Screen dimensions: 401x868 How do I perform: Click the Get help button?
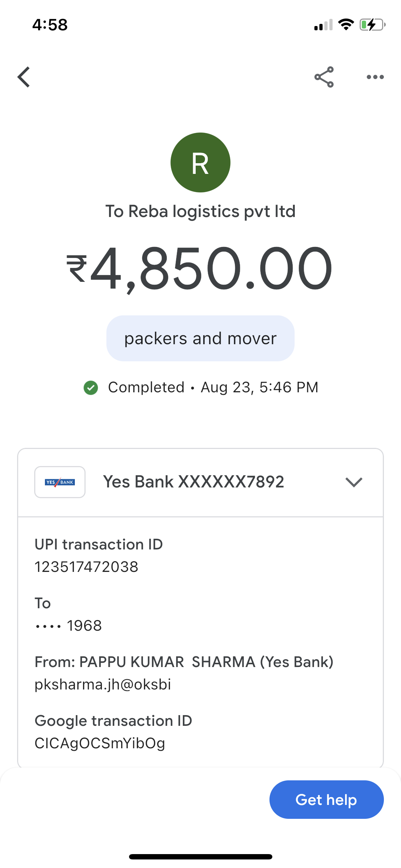pyautogui.click(x=327, y=800)
